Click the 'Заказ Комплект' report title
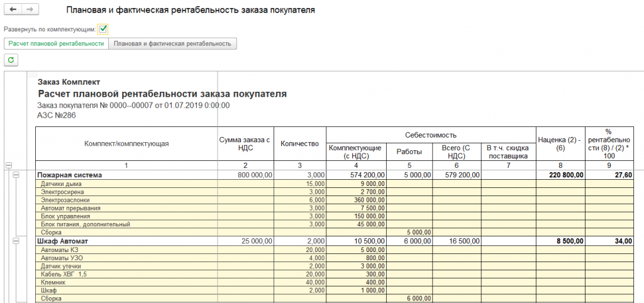Image resolution: width=644 pixels, height=303 pixels. pyautogui.click(x=69, y=82)
